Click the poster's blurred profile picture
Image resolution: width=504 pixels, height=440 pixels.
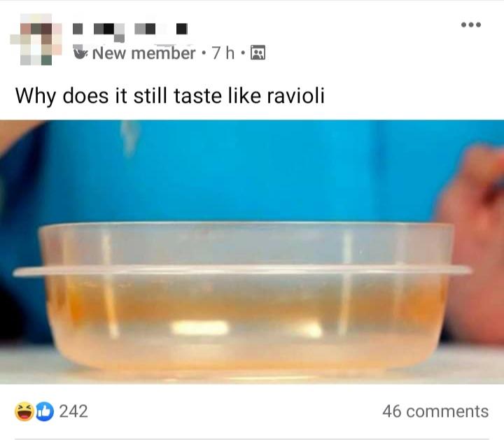36,39
